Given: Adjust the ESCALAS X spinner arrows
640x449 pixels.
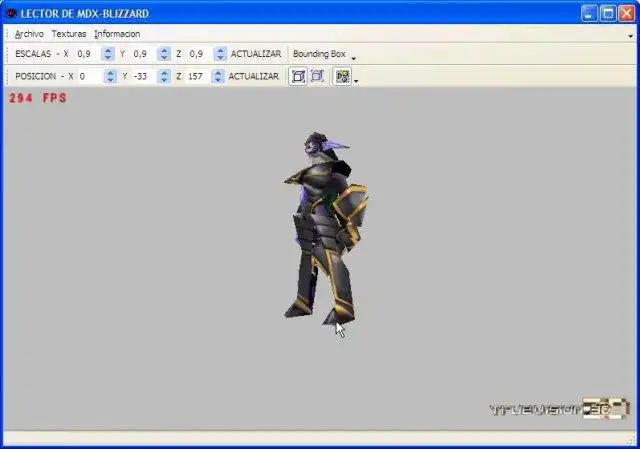Looking at the screenshot, I should click(x=108, y=54).
